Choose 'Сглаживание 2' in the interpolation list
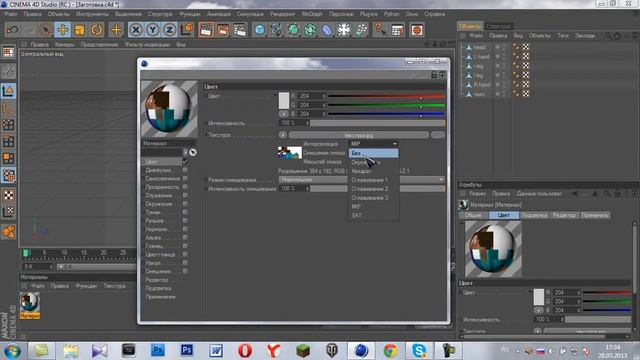This screenshot has height=360, width=640. 373,189
